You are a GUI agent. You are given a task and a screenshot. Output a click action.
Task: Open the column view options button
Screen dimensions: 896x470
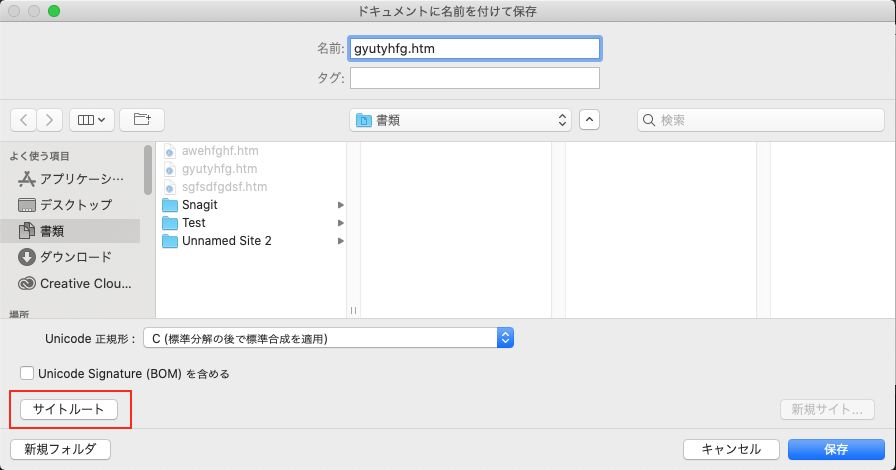(92, 120)
